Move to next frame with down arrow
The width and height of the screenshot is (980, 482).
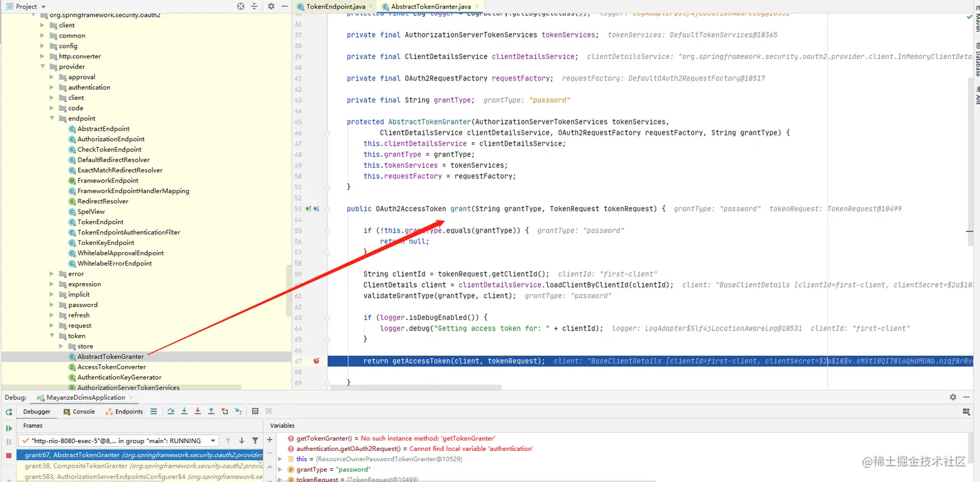(x=242, y=441)
